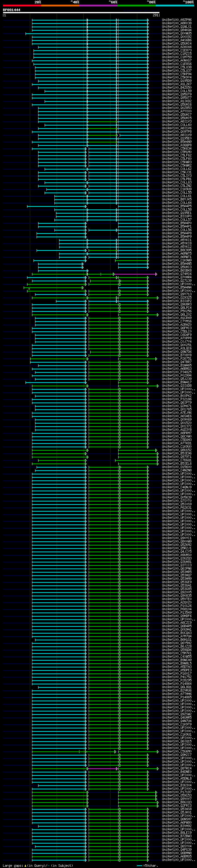This screenshot has height=868, width=197.
Task: Click label UniRef100_C1E873
Action: [177, 50]
